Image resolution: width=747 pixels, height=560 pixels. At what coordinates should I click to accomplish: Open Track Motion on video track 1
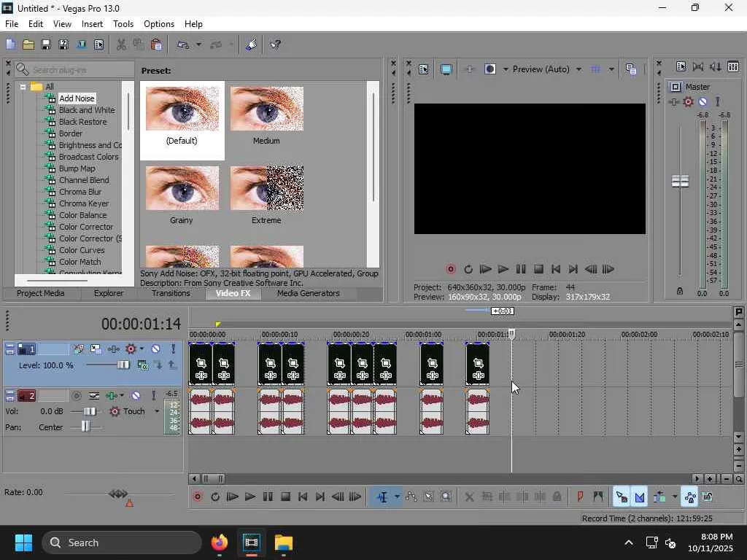point(96,349)
